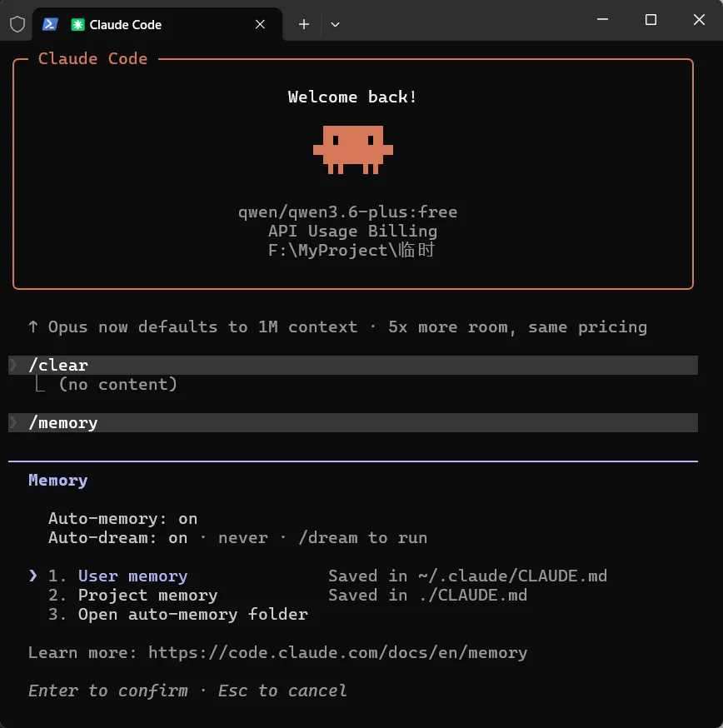Click the (no content) output line
The image size is (723, 728).
pos(118,385)
